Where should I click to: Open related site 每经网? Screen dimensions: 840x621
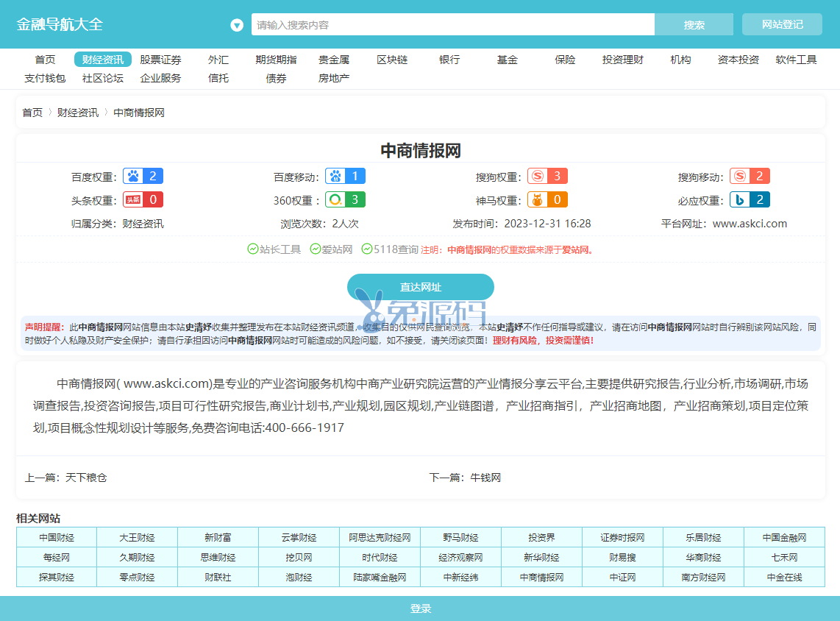point(57,557)
